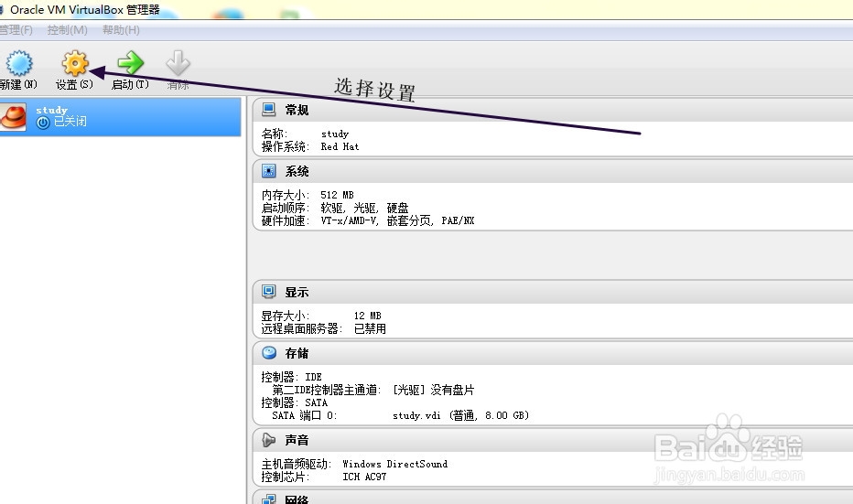This screenshot has height=504, width=853.
Task: Click the video memory value 12 MB
Action: click(x=367, y=316)
